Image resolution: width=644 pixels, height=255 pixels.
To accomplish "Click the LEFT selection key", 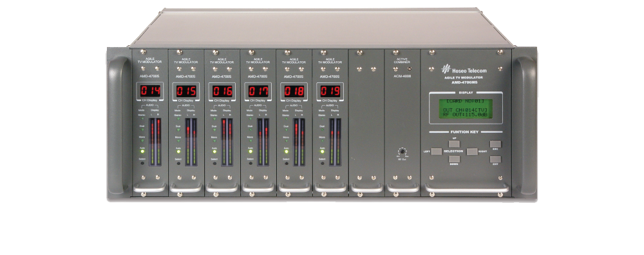I will [436, 151].
